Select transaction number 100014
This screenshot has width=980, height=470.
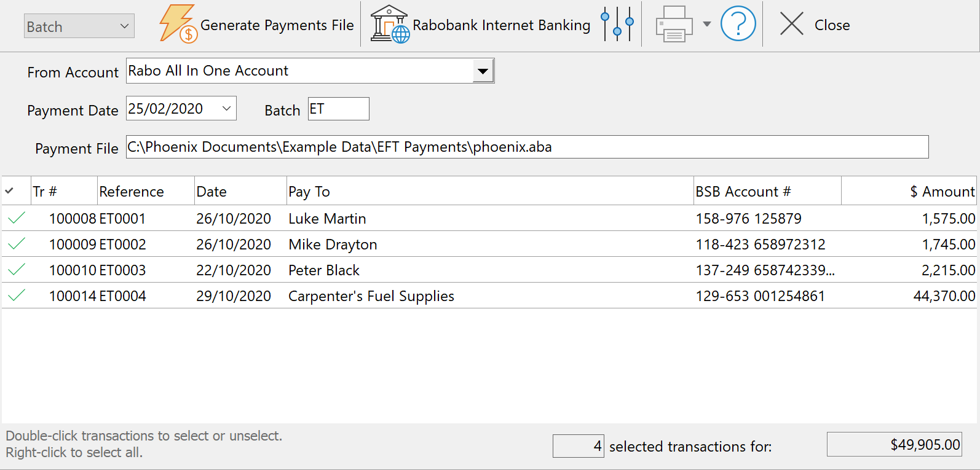73,296
